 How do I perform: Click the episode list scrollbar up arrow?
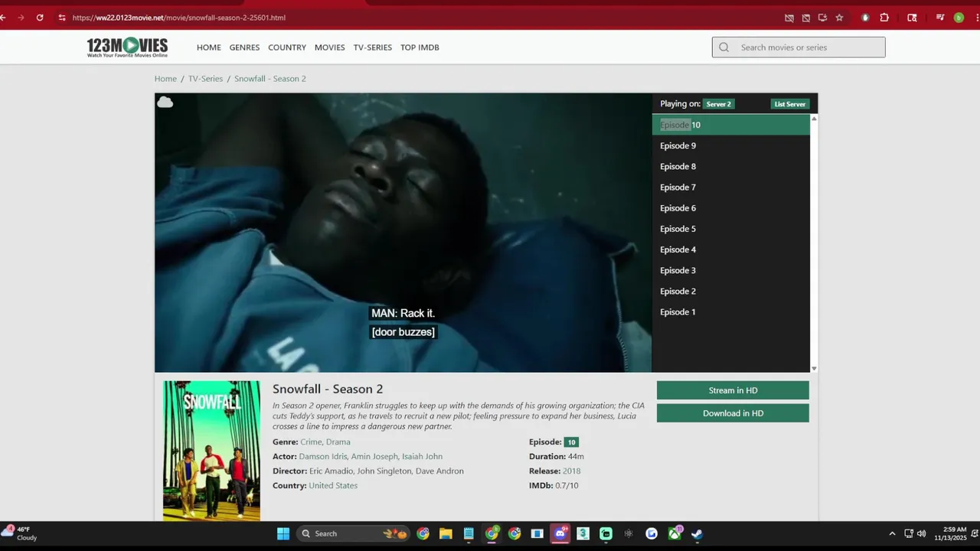click(813, 119)
